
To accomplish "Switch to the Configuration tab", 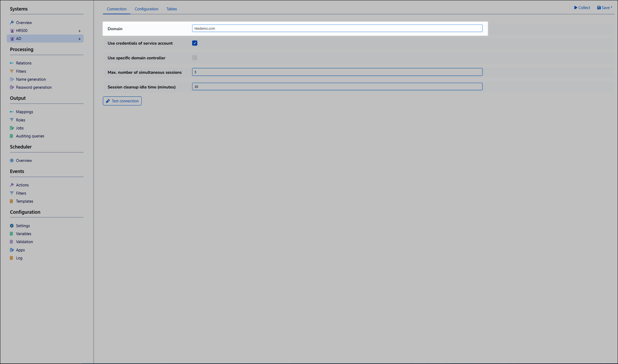I will click(x=146, y=9).
